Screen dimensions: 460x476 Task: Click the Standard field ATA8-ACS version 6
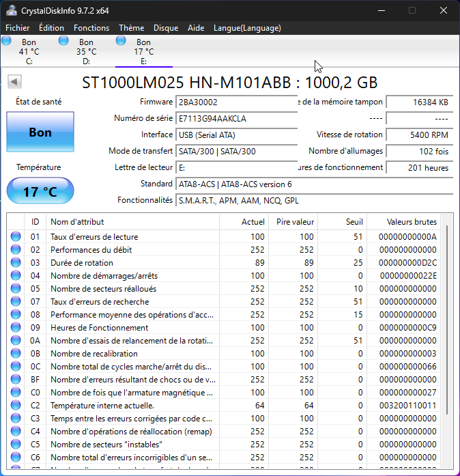pyautogui.click(x=314, y=184)
